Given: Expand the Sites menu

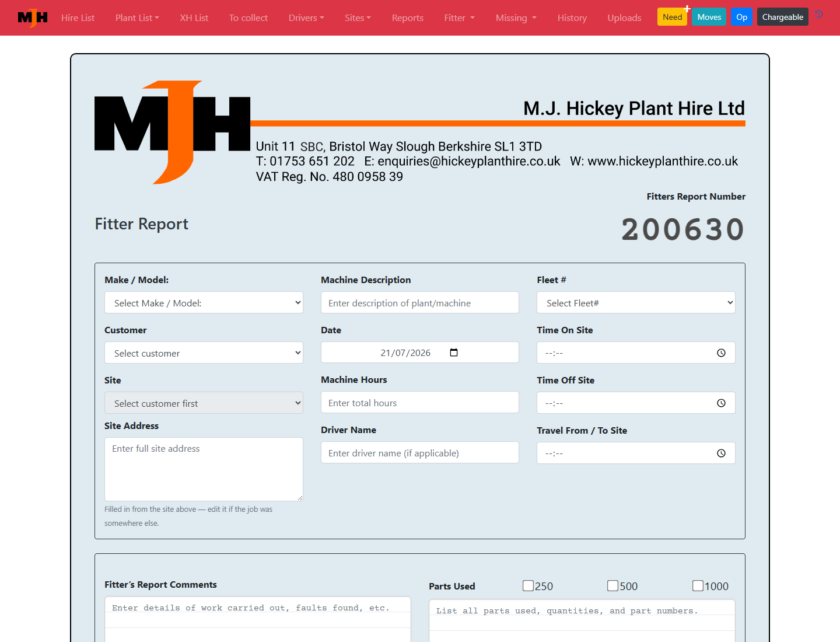Looking at the screenshot, I should pyautogui.click(x=358, y=18).
